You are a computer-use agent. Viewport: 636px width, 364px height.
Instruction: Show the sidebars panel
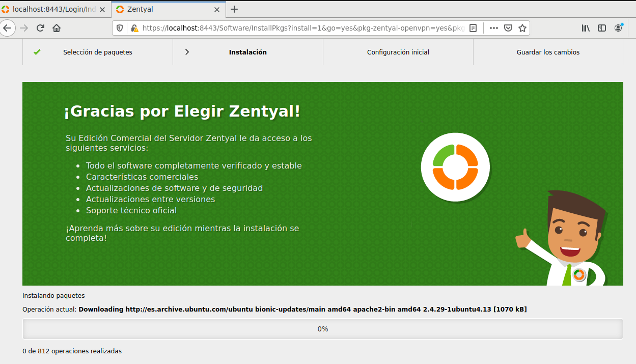(x=602, y=28)
